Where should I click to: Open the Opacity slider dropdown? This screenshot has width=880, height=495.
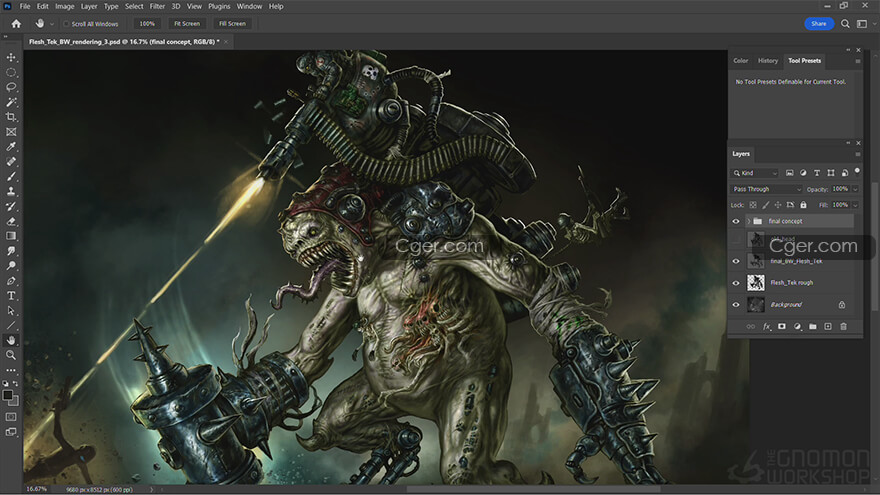point(855,189)
